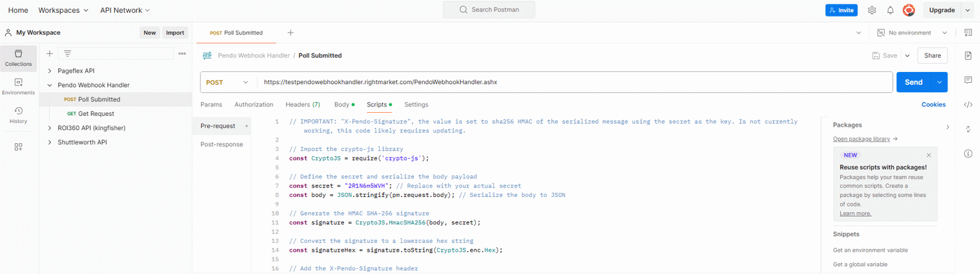Open the Comments icon in right sidebar
This screenshot has height=274, width=980.
[x=968, y=80]
